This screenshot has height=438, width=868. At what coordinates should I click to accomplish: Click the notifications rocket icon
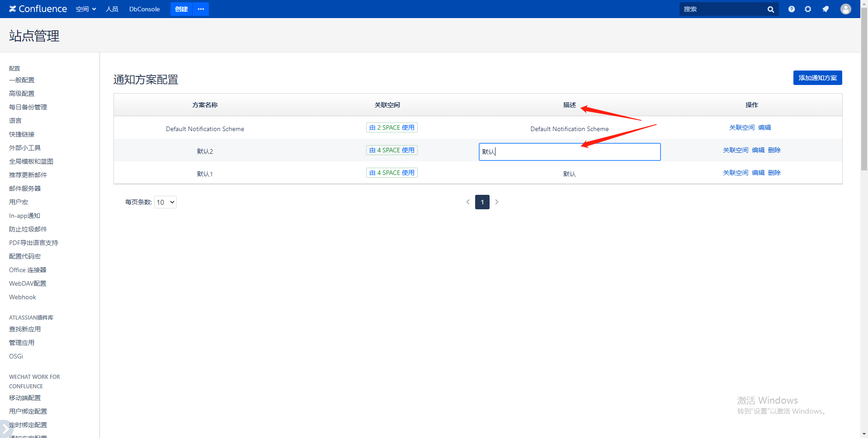click(826, 9)
